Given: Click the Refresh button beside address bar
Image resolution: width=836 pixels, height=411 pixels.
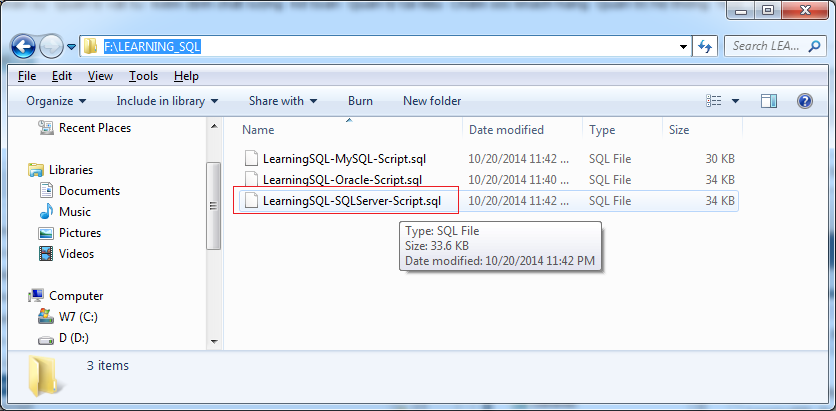Looking at the screenshot, I should tap(705, 47).
